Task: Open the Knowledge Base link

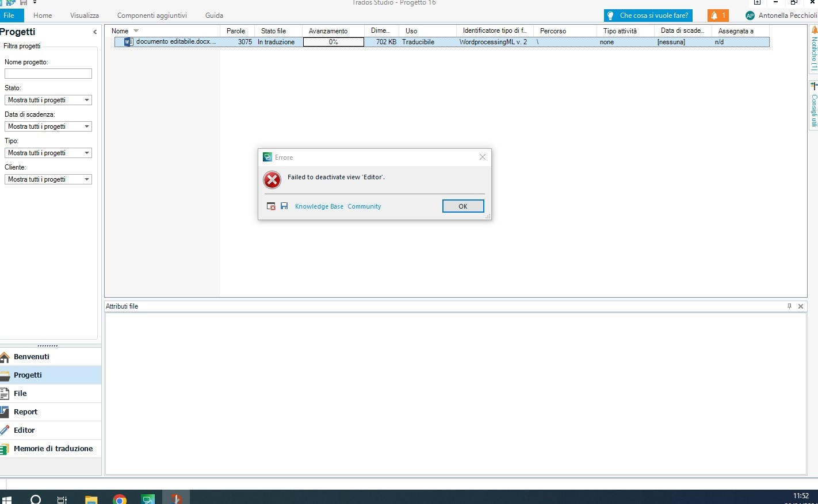Action: [x=319, y=206]
